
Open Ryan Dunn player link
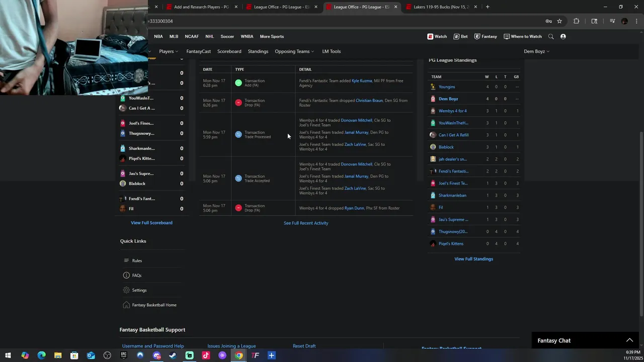coord(354,208)
